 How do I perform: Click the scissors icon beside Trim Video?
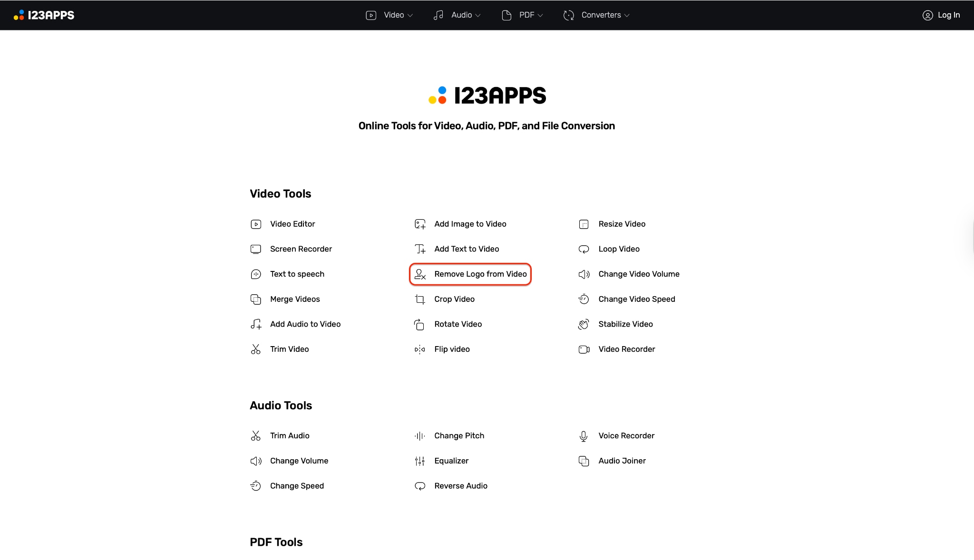click(256, 349)
